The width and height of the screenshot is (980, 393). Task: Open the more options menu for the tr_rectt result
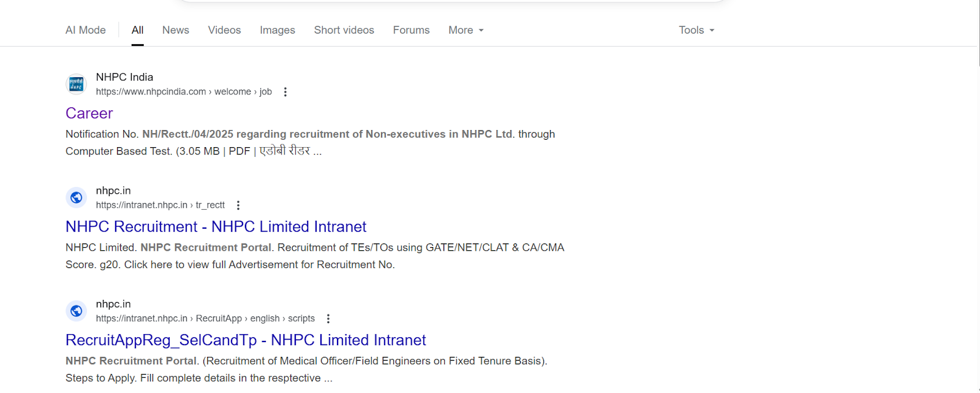[x=238, y=205]
